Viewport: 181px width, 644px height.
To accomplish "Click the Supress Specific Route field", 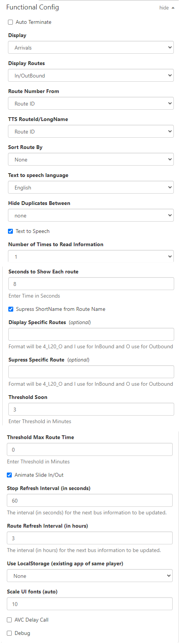I will pos(91,372).
